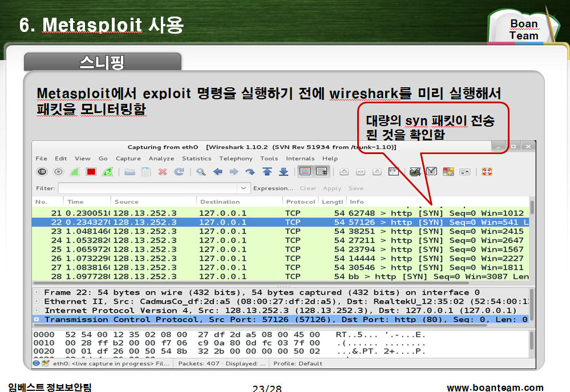Open the capture interfaces list icon

click(x=42, y=172)
